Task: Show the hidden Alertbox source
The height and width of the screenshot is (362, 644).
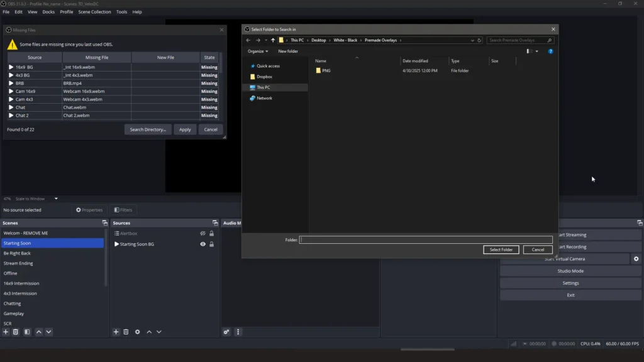Action: tap(202, 233)
